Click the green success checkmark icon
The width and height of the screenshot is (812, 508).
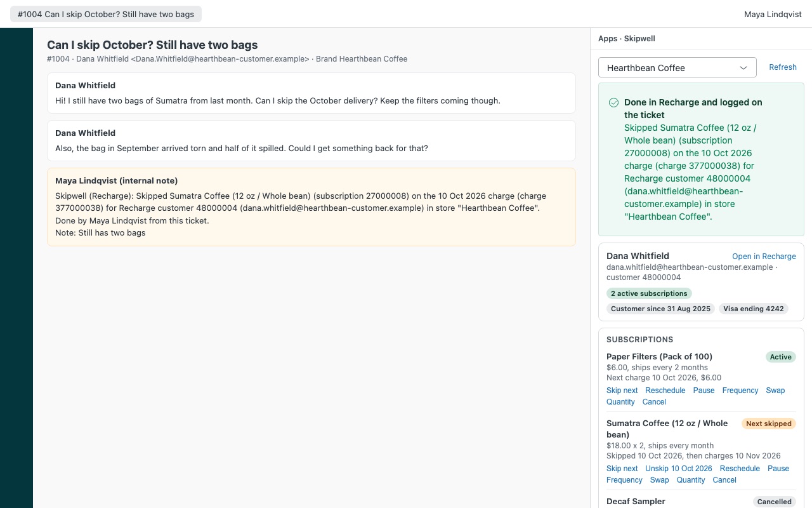(613, 103)
